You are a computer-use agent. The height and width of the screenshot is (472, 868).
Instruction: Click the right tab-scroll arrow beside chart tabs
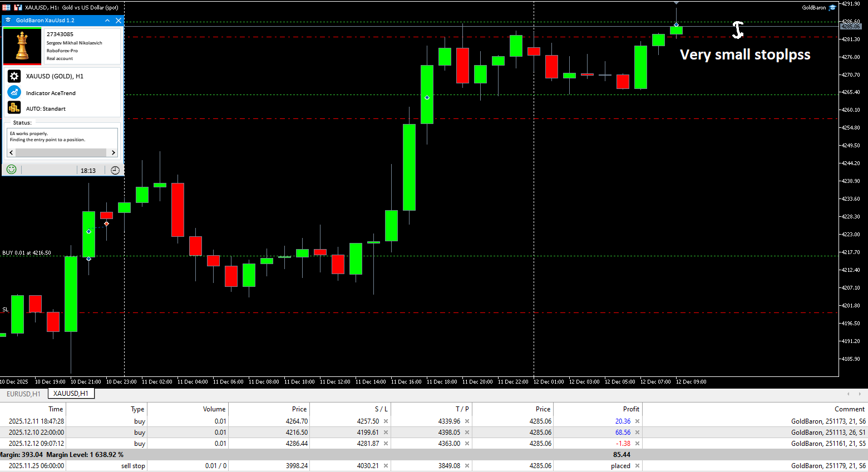click(x=861, y=394)
